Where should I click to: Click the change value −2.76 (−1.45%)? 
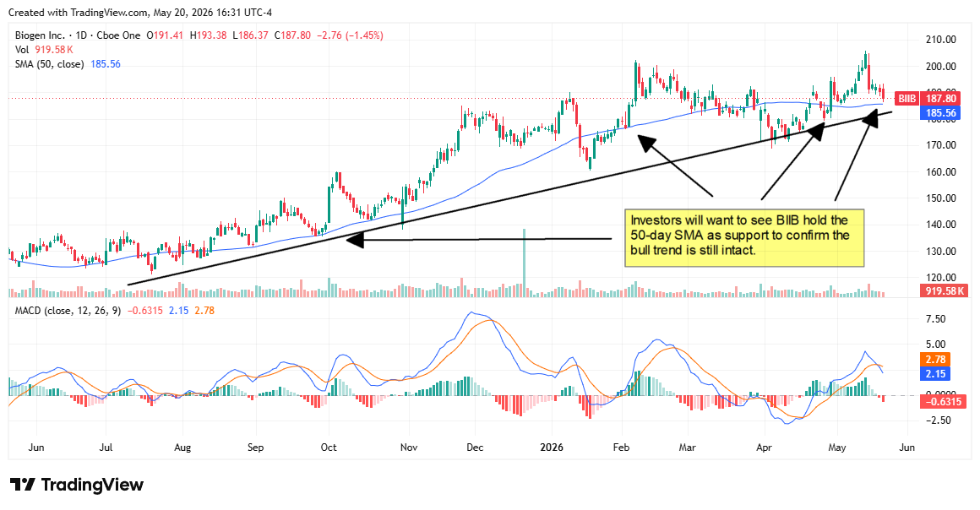pos(350,35)
